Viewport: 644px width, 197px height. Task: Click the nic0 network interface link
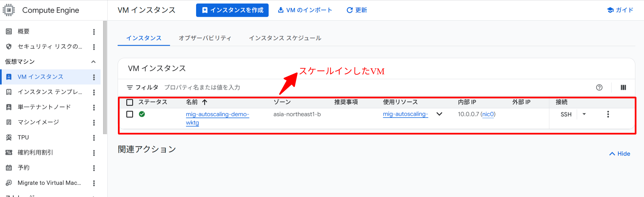[x=488, y=114]
